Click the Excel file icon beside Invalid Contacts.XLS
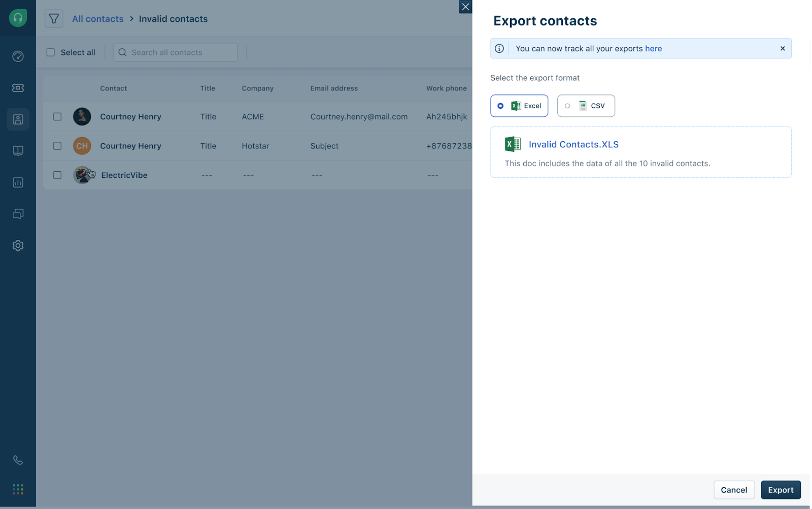 513,144
